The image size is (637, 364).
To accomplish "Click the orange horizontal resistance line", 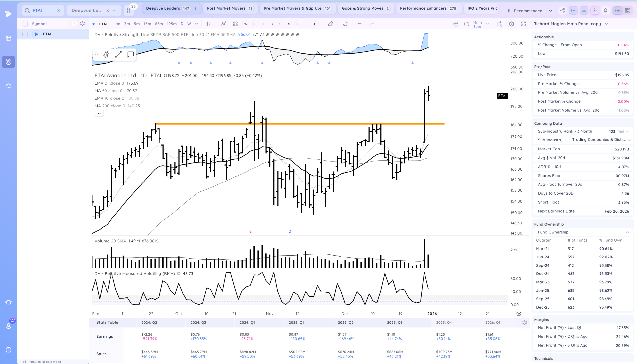I will click(x=313, y=124).
